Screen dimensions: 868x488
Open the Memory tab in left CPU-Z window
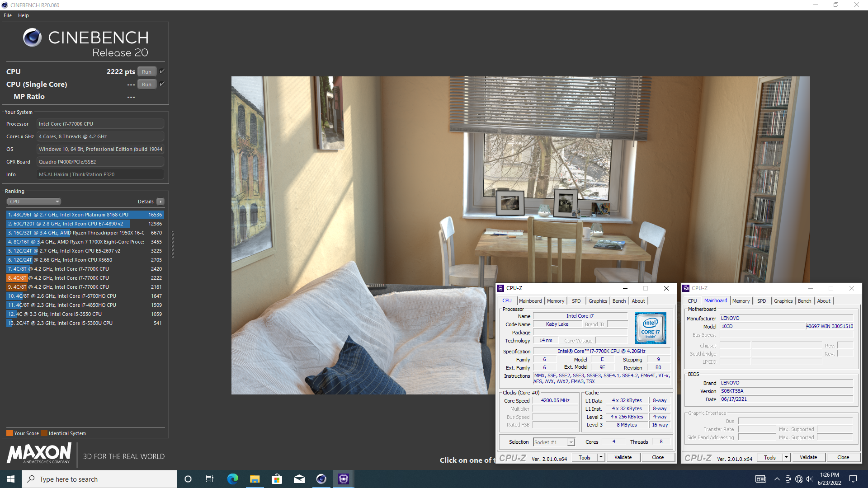pos(556,301)
